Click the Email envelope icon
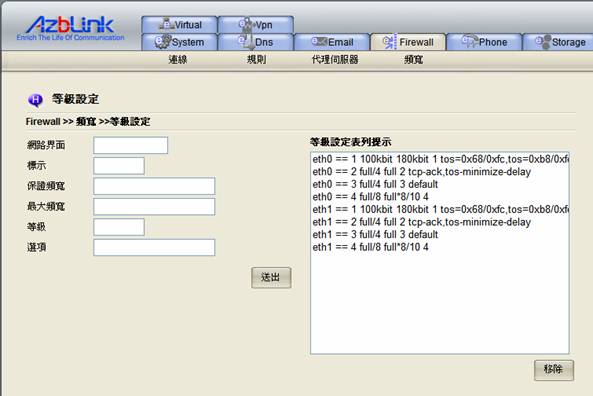Image resolution: width=593 pixels, height=396 pixels. click(319, 42)
